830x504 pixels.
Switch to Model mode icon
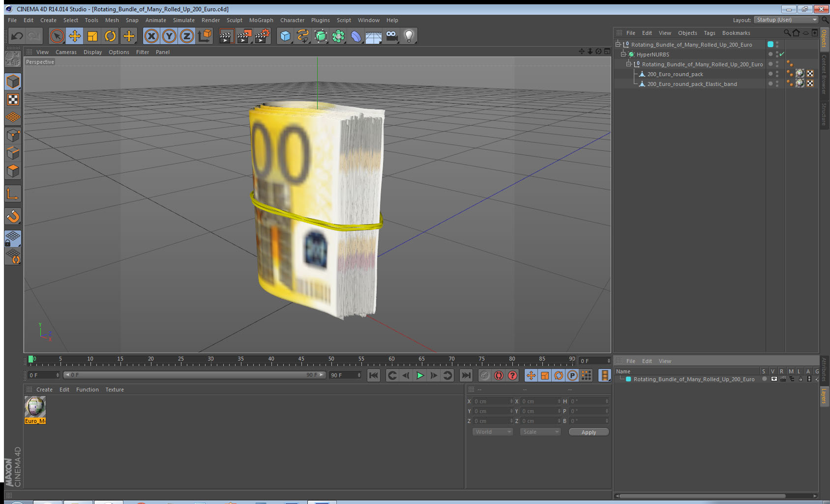(13, 82)
